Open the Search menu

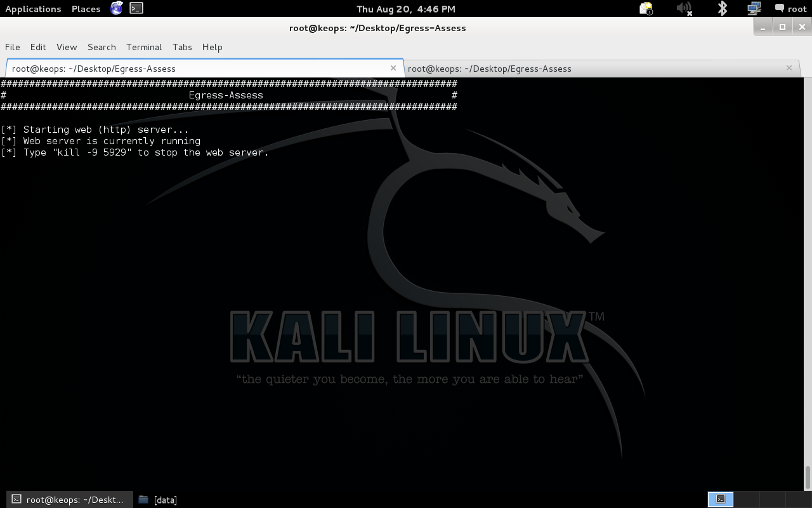coord(101,47)
